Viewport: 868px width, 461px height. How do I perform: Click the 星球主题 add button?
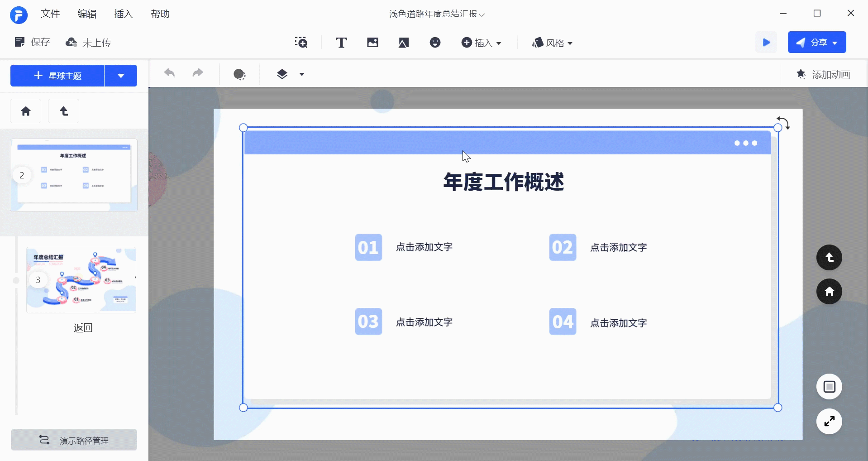tap(57, 76)
